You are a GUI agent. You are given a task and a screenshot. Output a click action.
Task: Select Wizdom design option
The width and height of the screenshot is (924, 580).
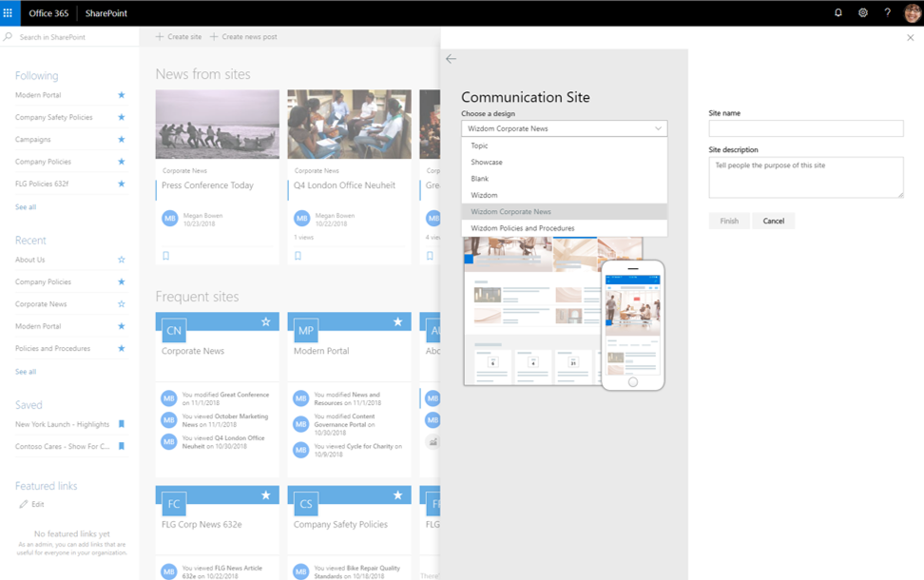[x=564, y=195]
